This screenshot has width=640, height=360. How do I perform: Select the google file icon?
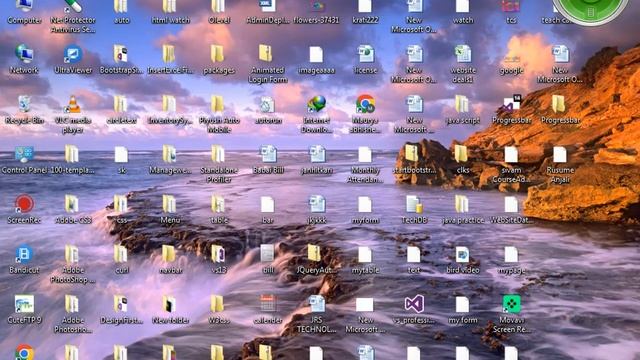tap(511, 59)
